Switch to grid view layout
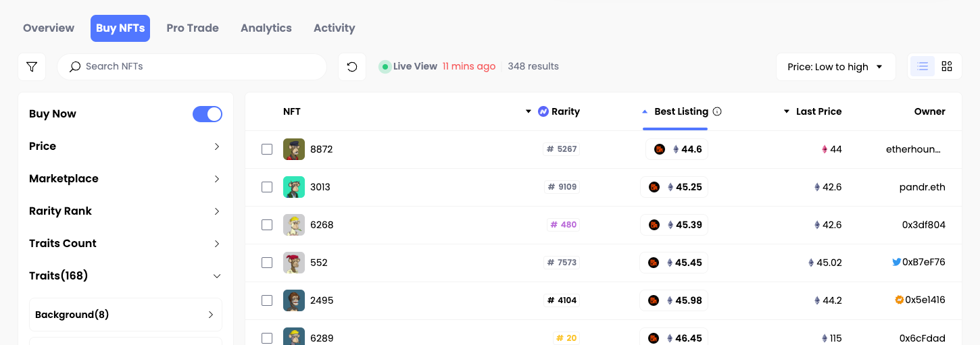 pyautogui.click(x=947, y=66)
